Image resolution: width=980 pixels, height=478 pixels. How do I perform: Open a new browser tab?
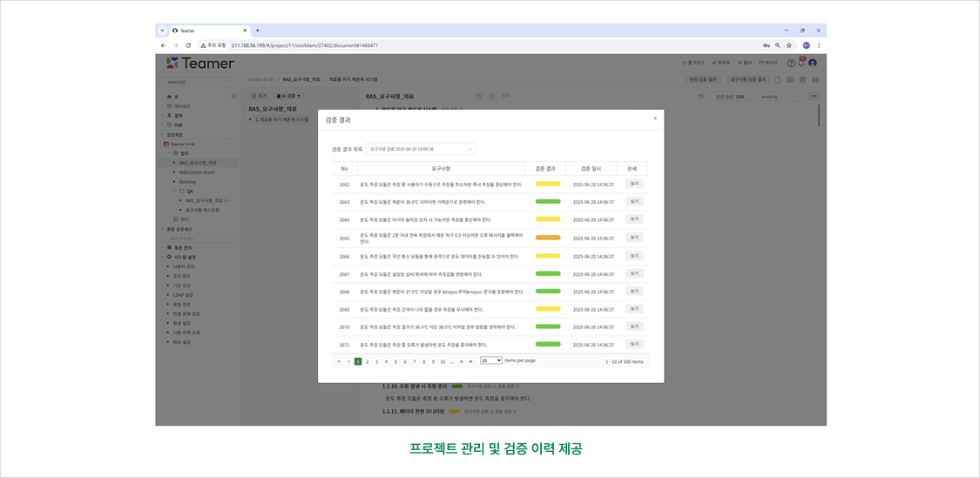pos(258,30)
